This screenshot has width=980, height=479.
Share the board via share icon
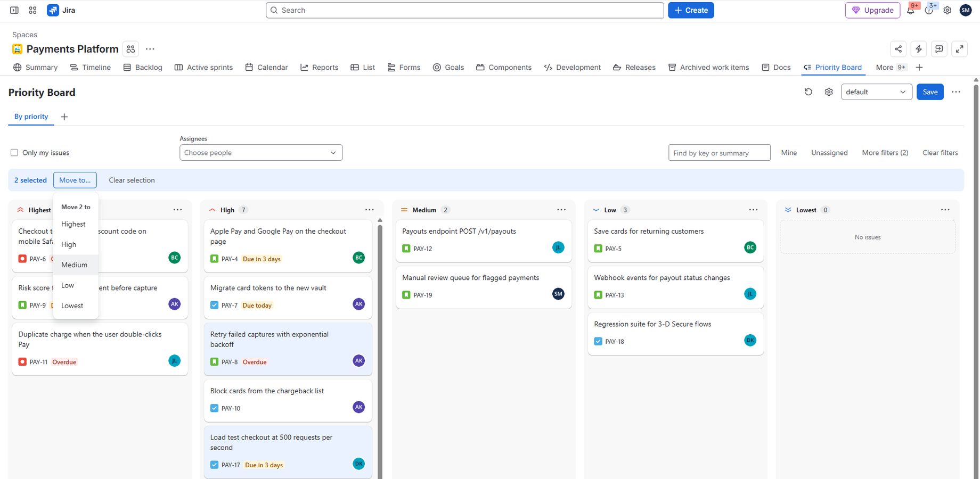point(899,49)
